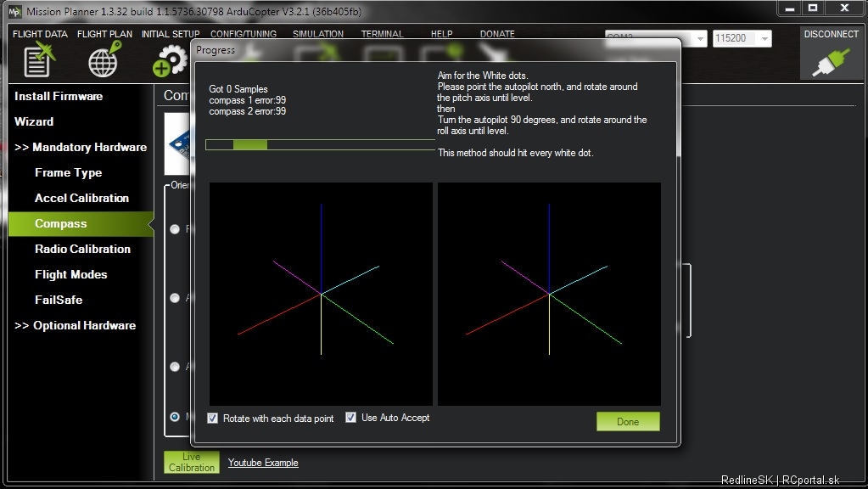The image size is (868, 489).
Task: Open the Initial Setup gear icon
Action: coord(170,60)
